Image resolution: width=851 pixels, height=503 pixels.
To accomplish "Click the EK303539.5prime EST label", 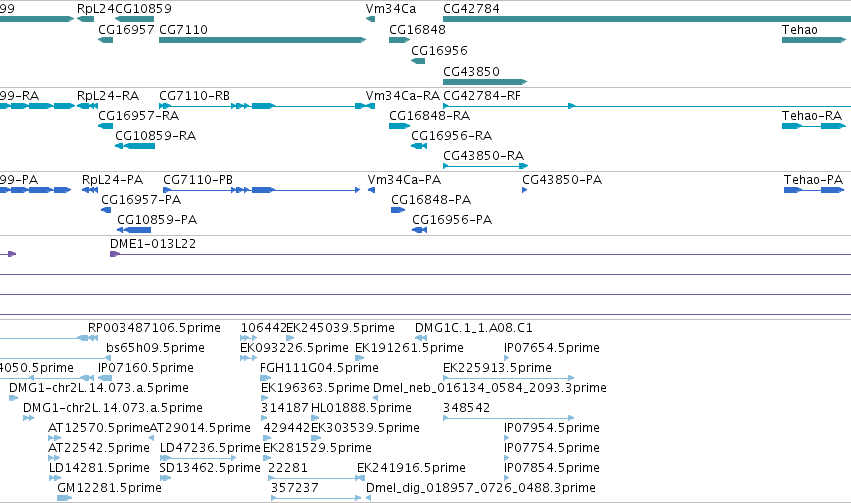I will (x=365, y=428).
